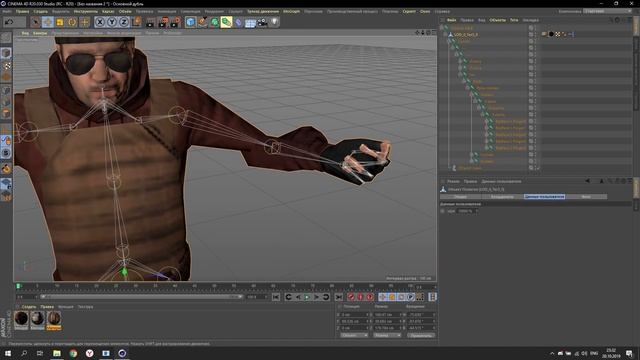
Task: Add a Cube primitive object
Action: coord(190,22)
